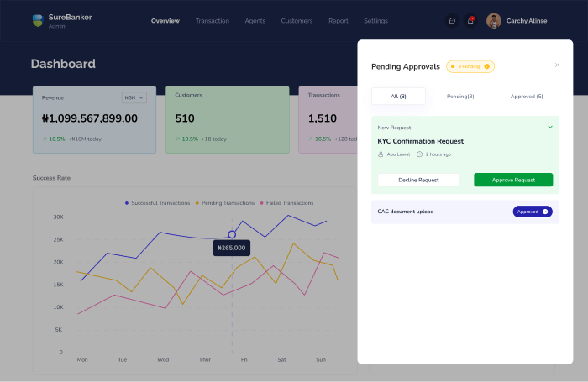Click the Approve Request button
This screenshot has width=588, height=382.
513,180
